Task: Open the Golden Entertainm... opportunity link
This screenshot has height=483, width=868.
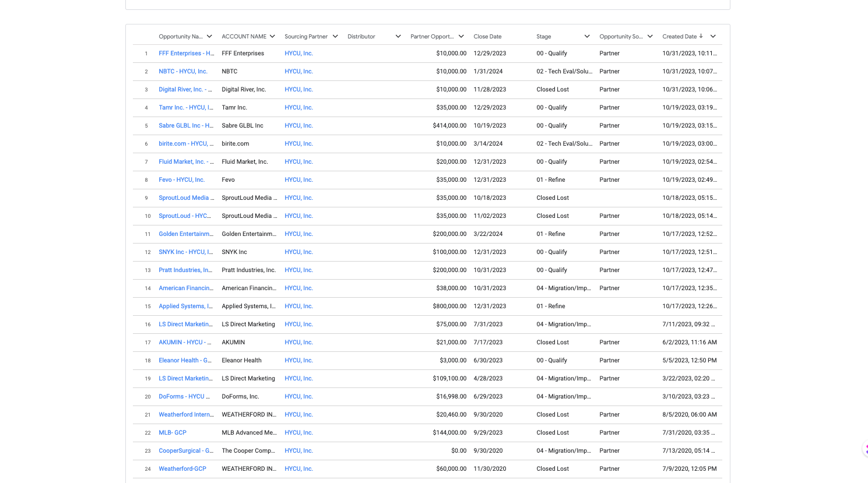Action: pyautogui.click(x=186, y=234)
